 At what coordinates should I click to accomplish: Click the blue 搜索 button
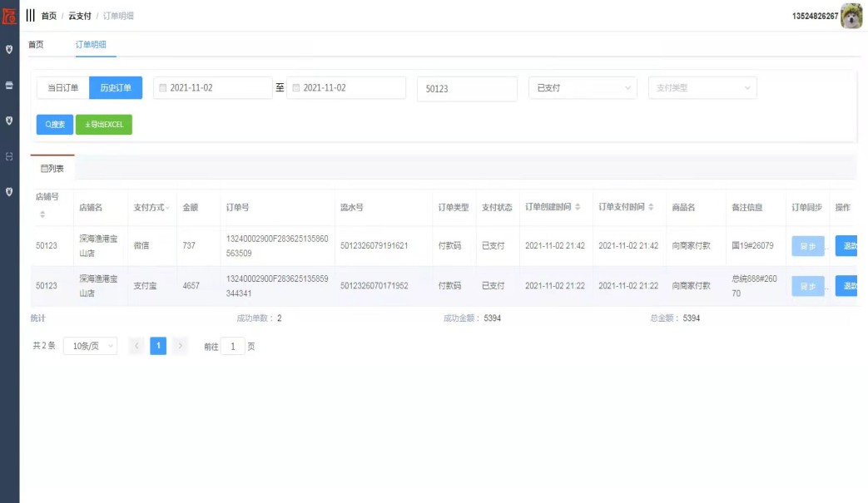click(x=55, y=125)
